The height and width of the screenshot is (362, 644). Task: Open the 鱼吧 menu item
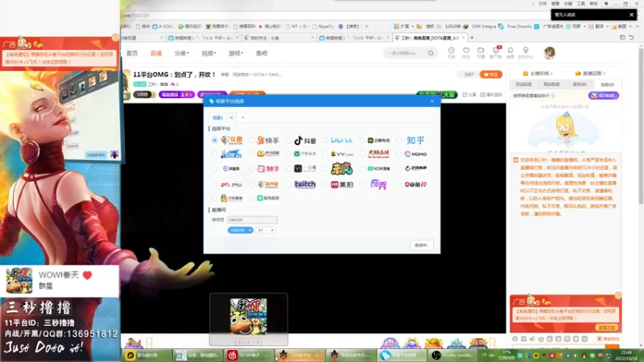click(262, 53)
